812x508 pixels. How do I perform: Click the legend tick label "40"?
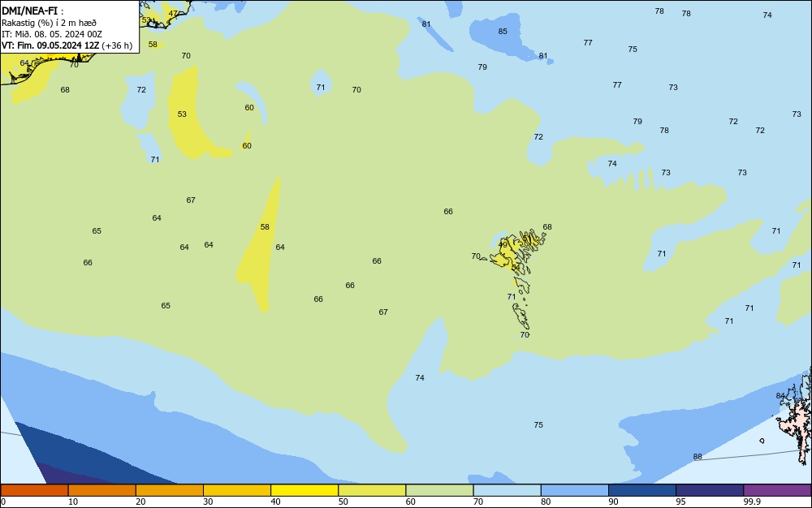(275, 502)
